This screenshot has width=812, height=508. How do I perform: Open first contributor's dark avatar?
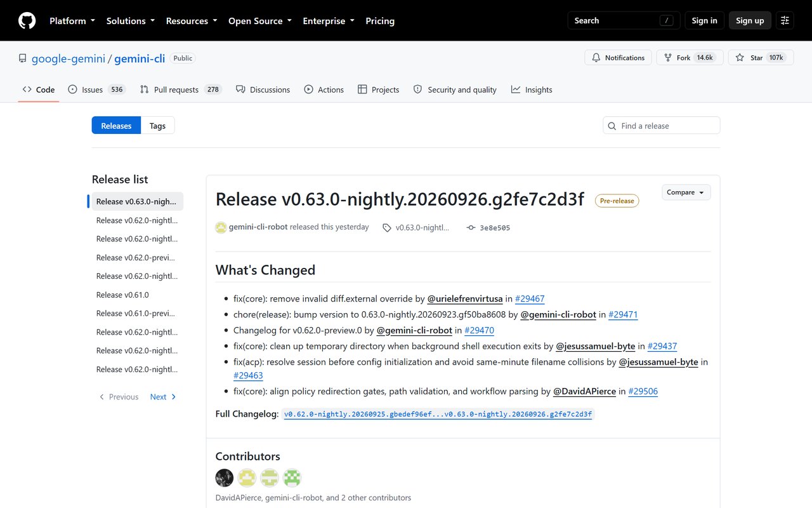225,478
